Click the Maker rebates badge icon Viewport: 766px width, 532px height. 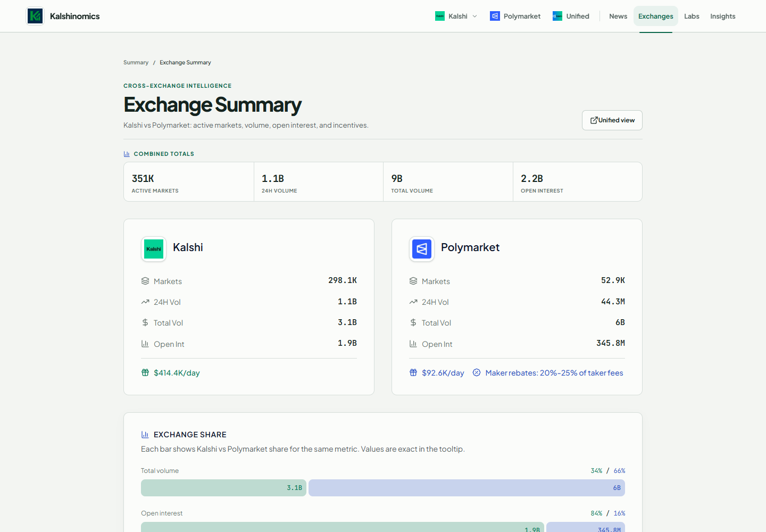click(477, 372)
